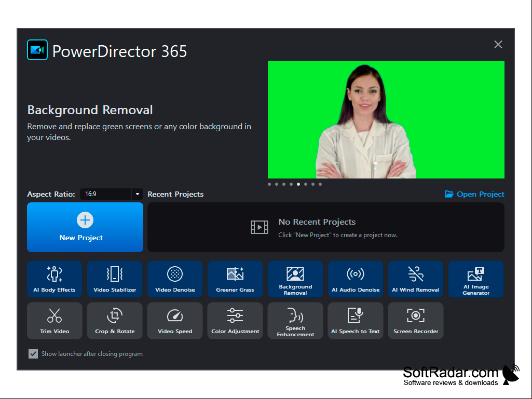This screenshot has height=399, width=532.
Task: Expand the Aspect Ratio dropdown arrow
Action: (x=138, y=194)
